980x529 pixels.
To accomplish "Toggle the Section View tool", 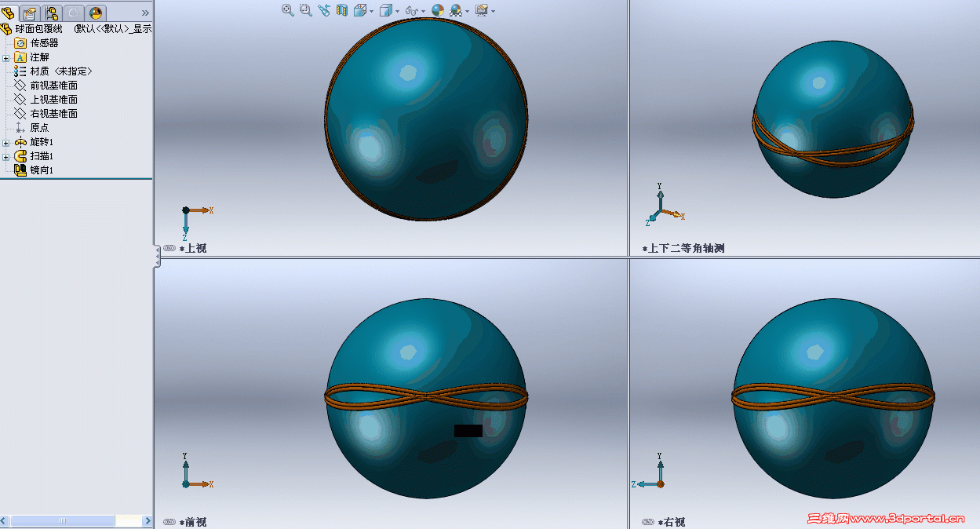I will pos(341,10).
